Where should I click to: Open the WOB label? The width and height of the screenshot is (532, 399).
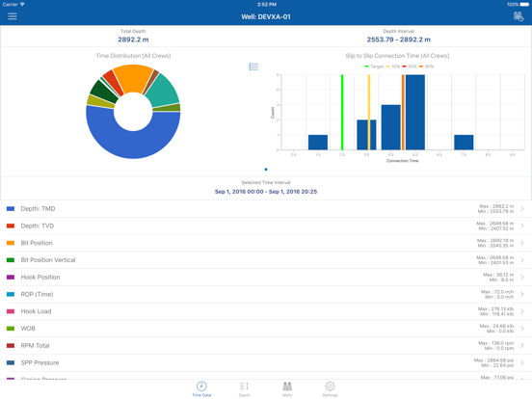tap(28, 329)
